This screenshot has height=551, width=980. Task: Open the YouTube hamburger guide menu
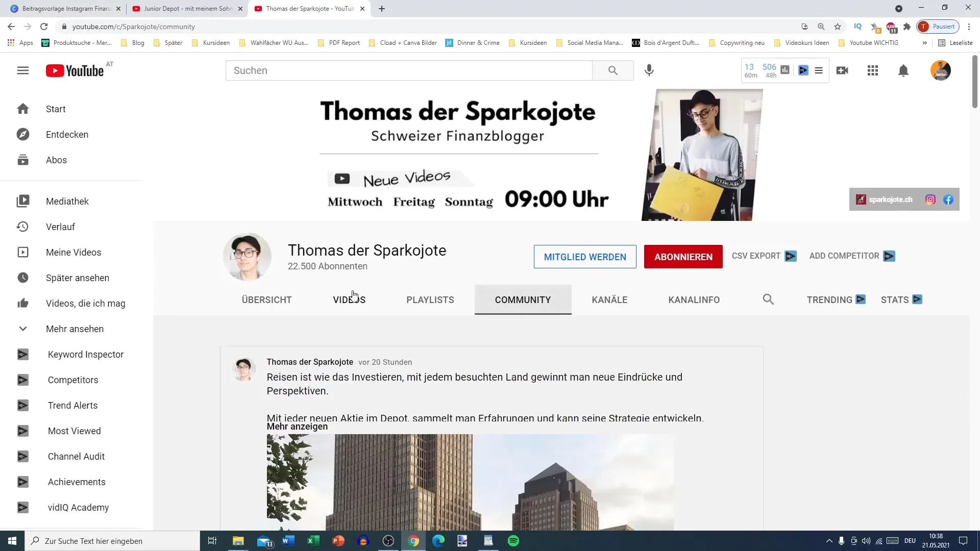tap(23, 70)
